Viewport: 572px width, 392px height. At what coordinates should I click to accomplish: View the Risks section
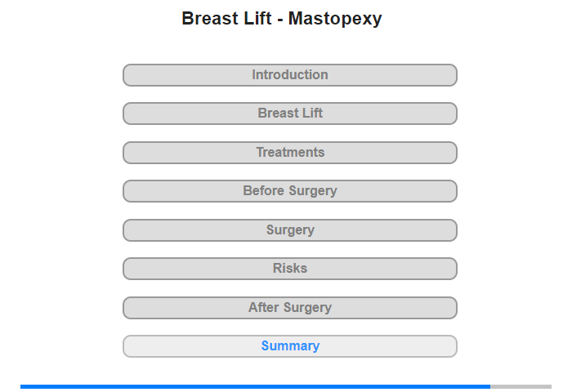coord(290,269)
